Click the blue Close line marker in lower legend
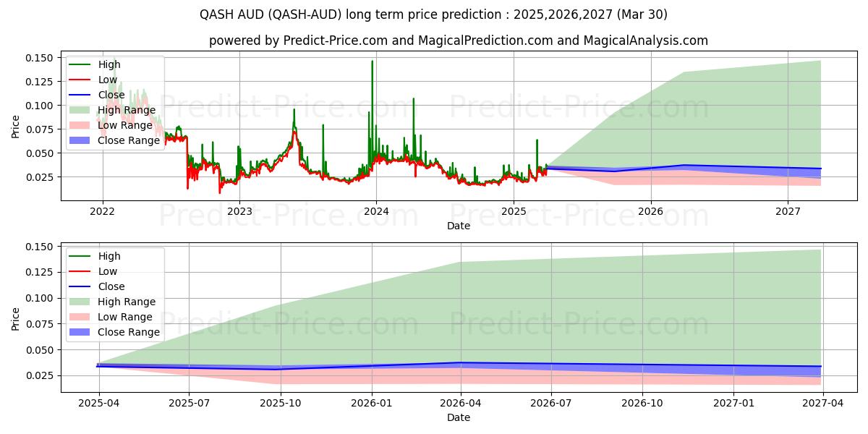The image size is (868, 434). [82, 286]
